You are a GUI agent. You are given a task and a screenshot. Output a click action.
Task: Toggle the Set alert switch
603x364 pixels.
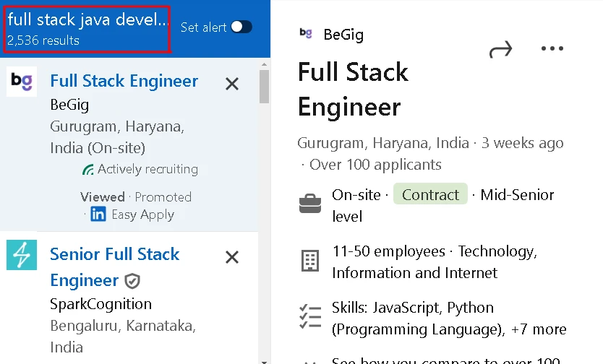[x=241, y=27]
